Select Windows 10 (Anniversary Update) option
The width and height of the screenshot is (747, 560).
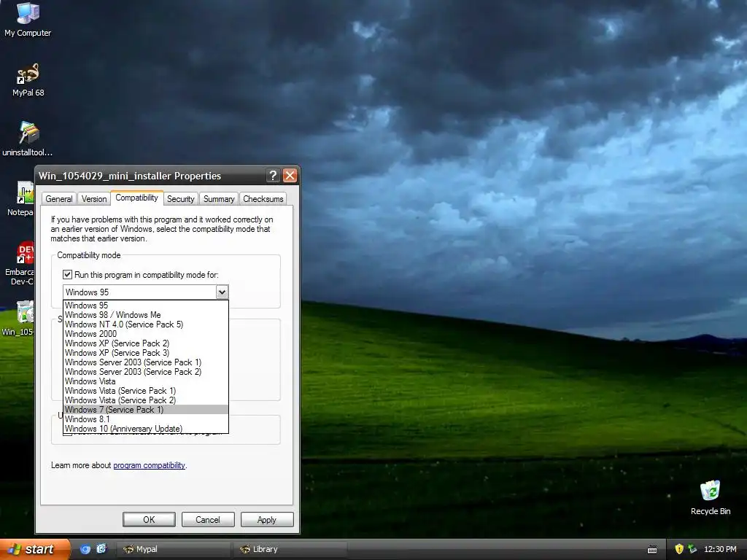146,429
